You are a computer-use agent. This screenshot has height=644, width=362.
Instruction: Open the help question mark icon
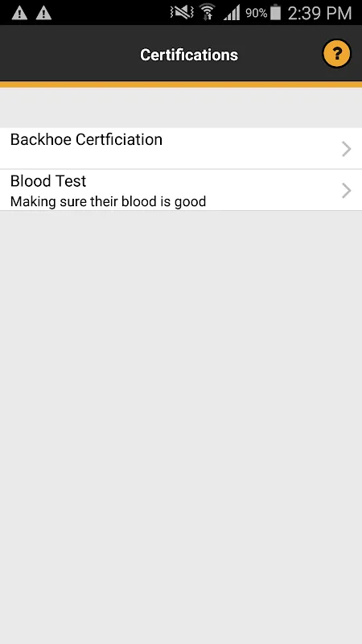tap(336, 53)
